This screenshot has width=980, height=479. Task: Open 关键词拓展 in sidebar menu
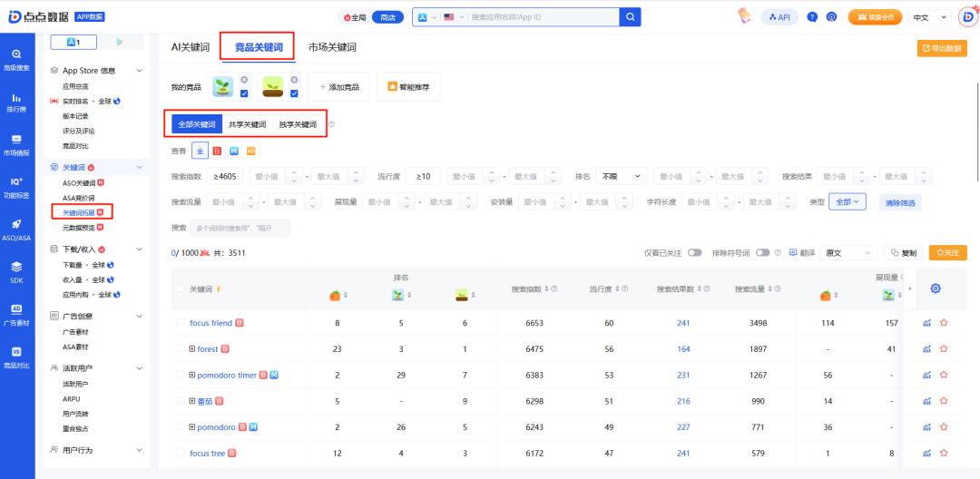point(78,213)
